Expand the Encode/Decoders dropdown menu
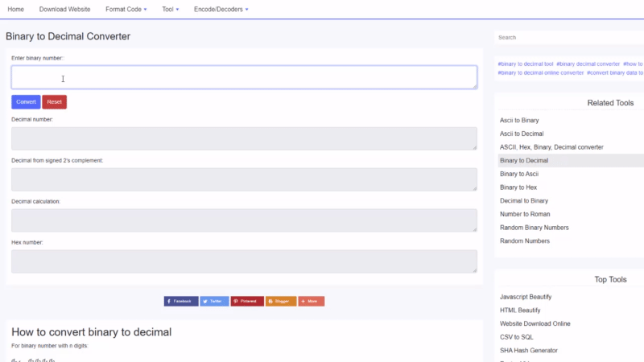Viewport: 644px width, 362px height. (x=221, y=9)
